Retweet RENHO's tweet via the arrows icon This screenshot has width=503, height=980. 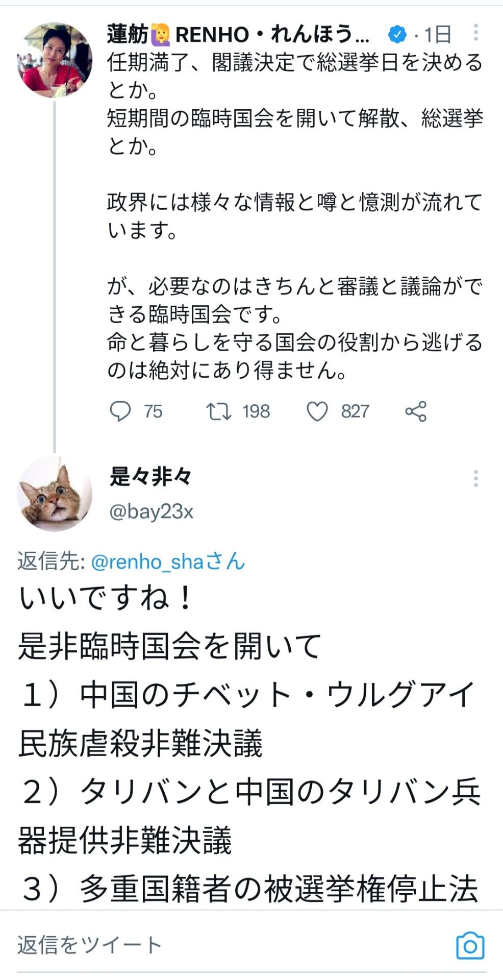click(x=218, y=411)
